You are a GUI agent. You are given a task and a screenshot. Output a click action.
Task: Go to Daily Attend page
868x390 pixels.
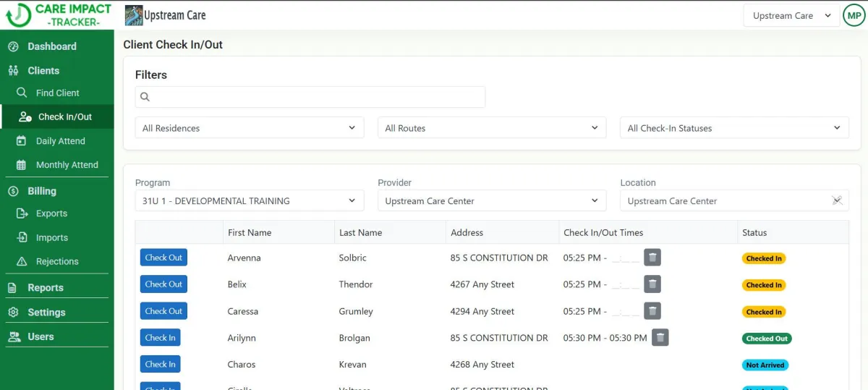pyautogui.click(x=61, y=141)
